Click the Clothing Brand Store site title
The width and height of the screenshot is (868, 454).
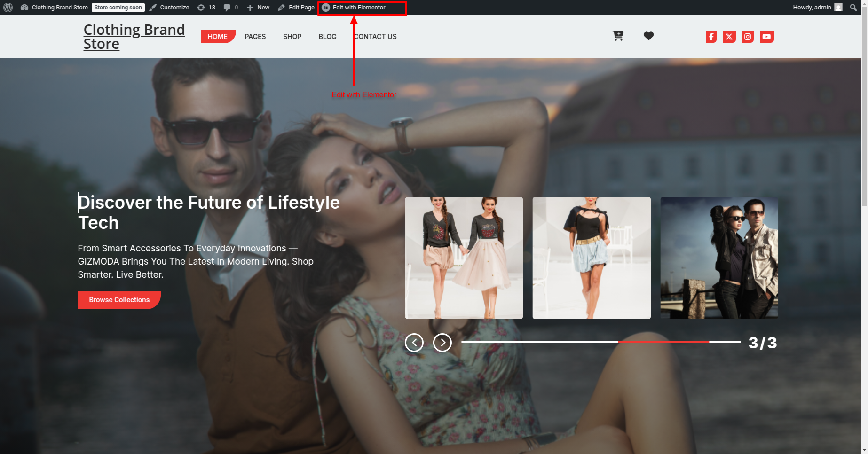coord(134,37)
